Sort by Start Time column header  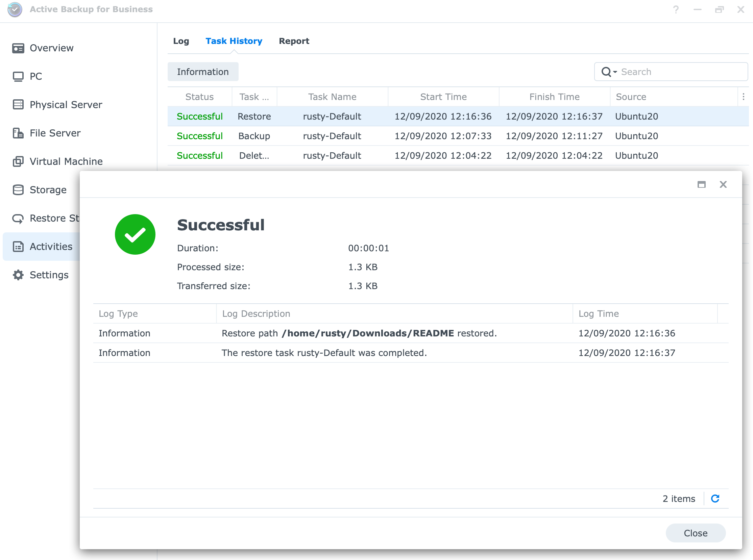(x=443, y=97)
